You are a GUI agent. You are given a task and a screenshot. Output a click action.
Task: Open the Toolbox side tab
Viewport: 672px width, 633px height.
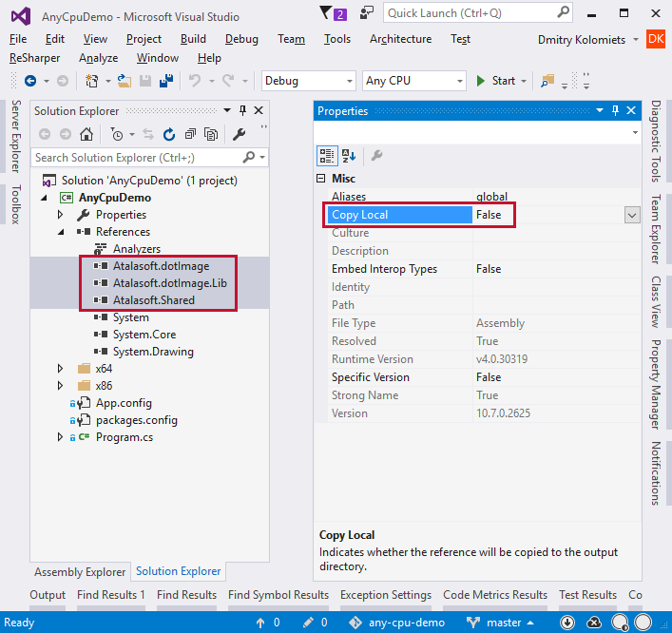pos(16,204)
